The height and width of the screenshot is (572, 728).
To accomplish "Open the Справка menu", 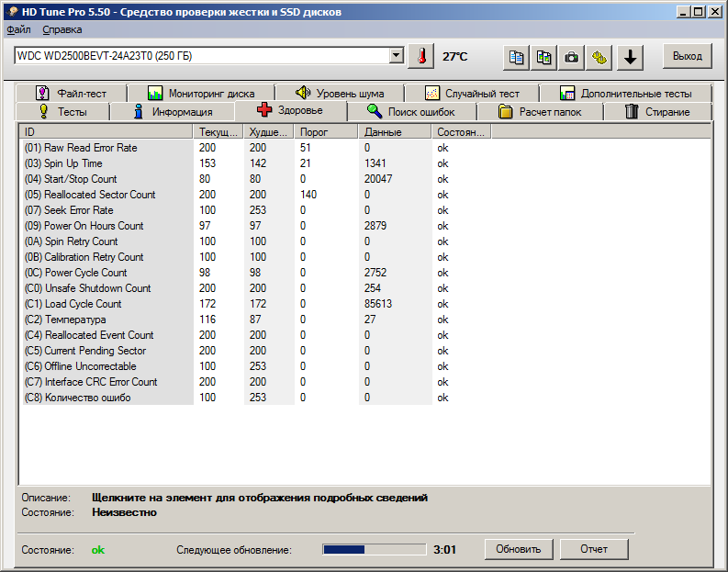I will click(x=62, y=29).
